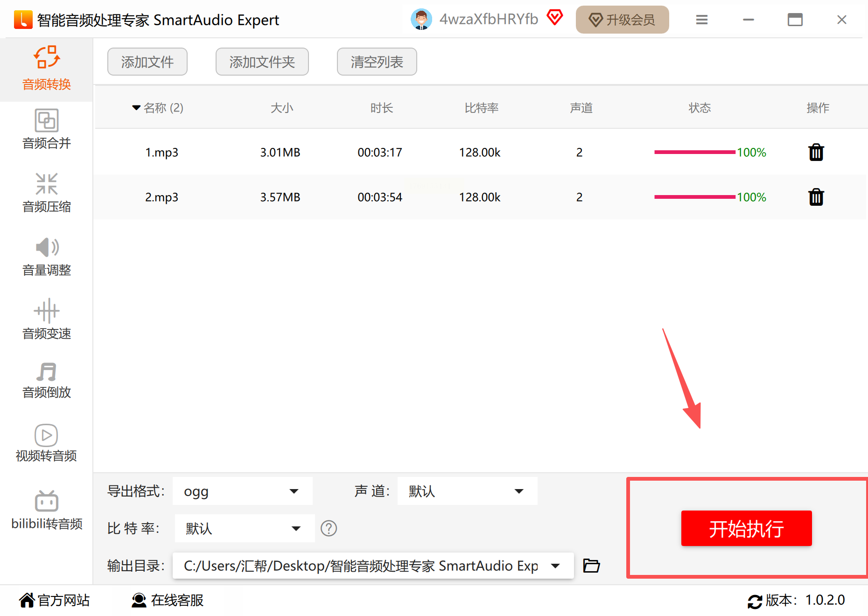Collapse the 名称 (2) column sort arrow
The width and height of the screenshot is (868, 616).
(136, 108)
